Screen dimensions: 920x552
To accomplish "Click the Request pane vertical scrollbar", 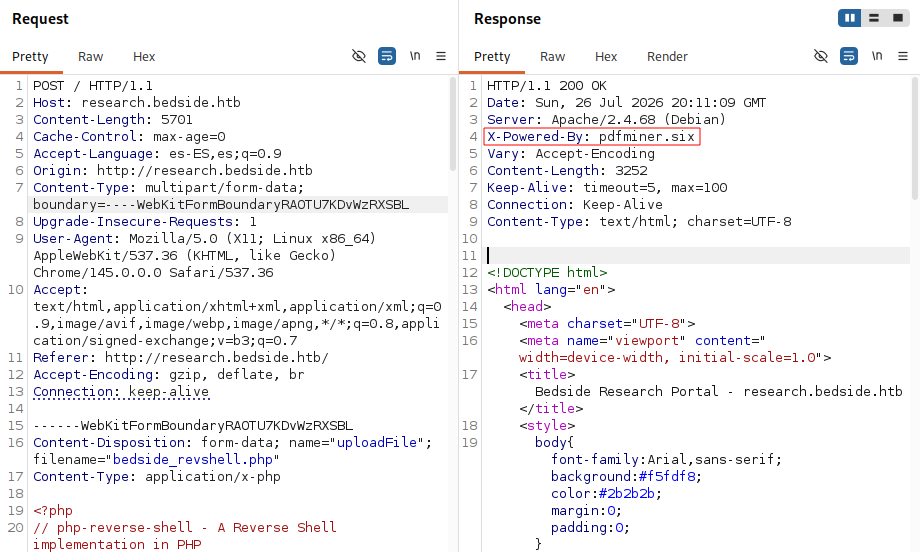I will click(452, 124).
